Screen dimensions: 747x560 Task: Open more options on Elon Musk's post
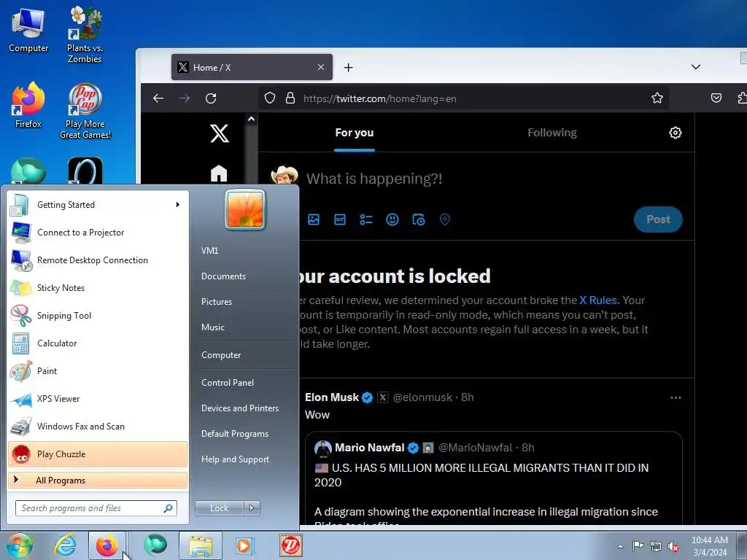pos(676,397)
